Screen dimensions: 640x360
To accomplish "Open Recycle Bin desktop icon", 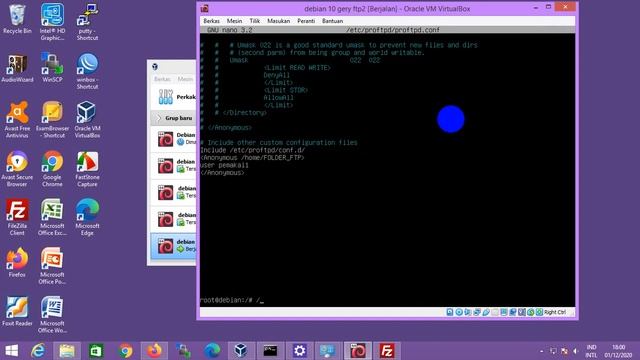I will [x=17, y=19].
